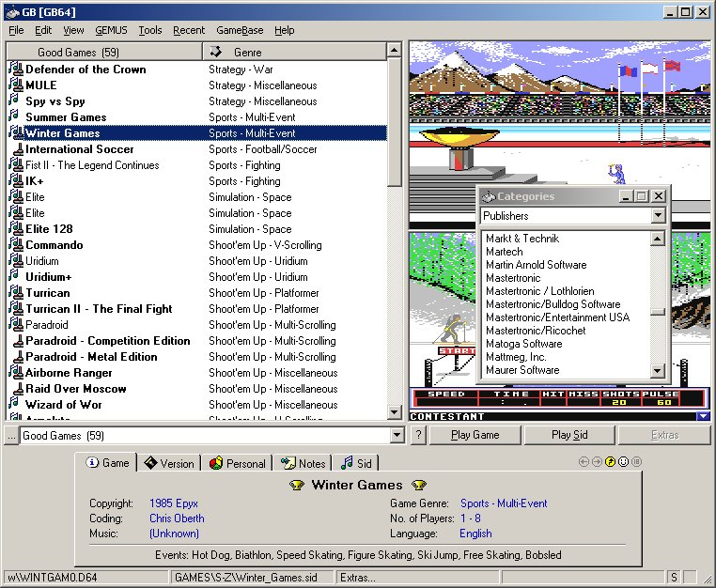The height and width of the screenshot is (588, 716).
Task: Open the Publishers category dropdown
Action: click(658, 215)
